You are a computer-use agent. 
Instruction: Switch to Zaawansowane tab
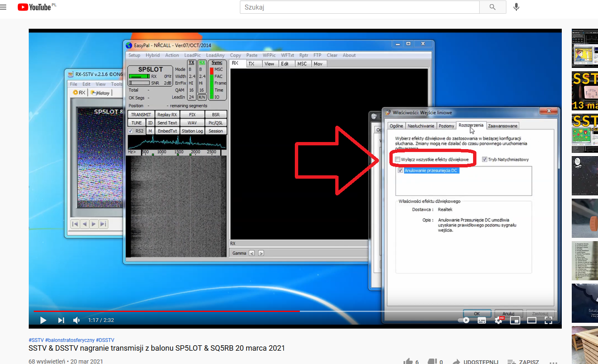pos(503,126)
